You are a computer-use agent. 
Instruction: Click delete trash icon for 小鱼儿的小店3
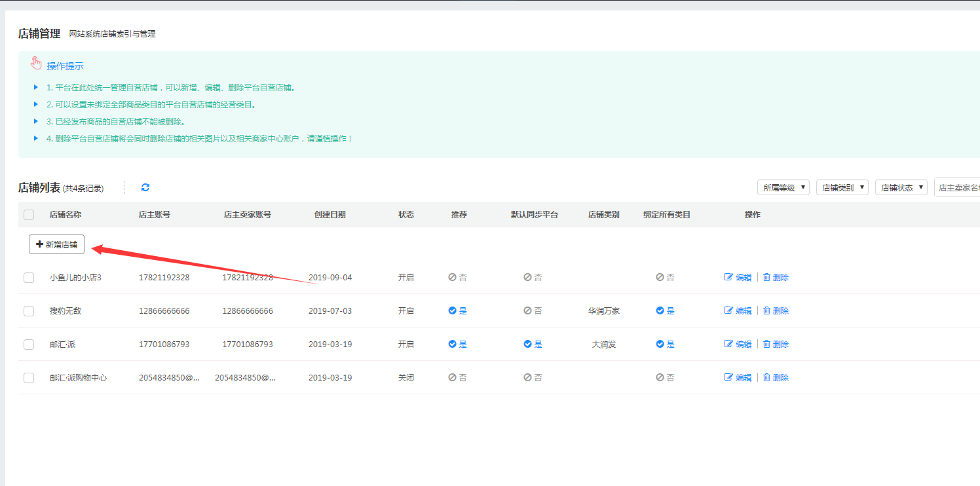point(766,277)
